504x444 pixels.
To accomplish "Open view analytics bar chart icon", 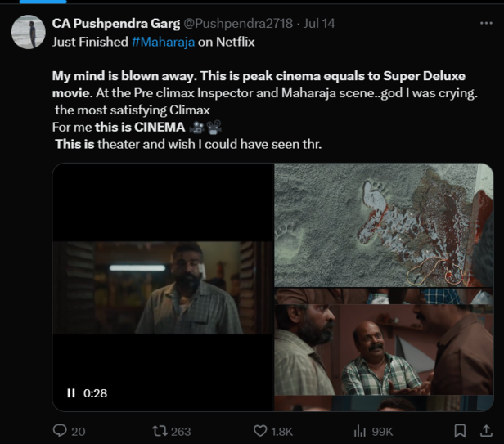I will click(x=359, y=431).
